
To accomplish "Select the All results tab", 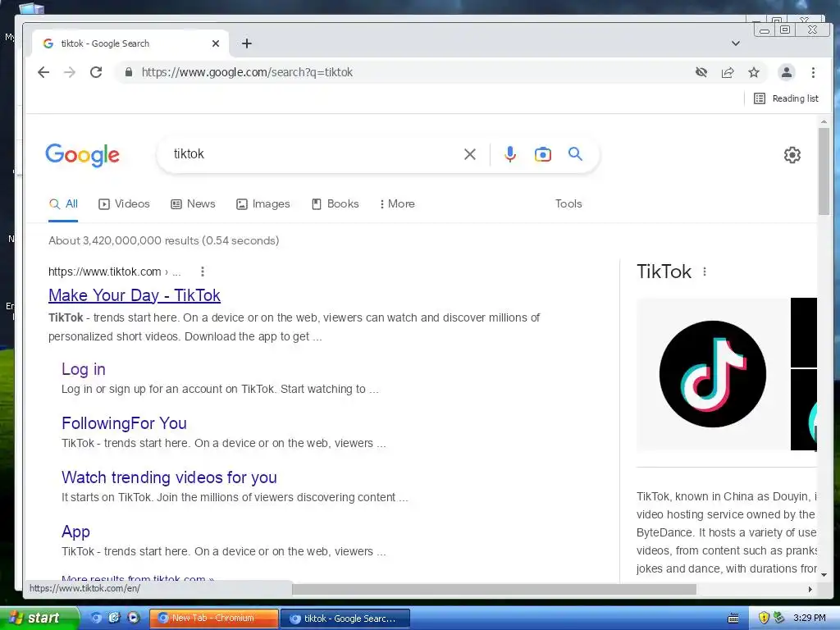I will (63, 203).
